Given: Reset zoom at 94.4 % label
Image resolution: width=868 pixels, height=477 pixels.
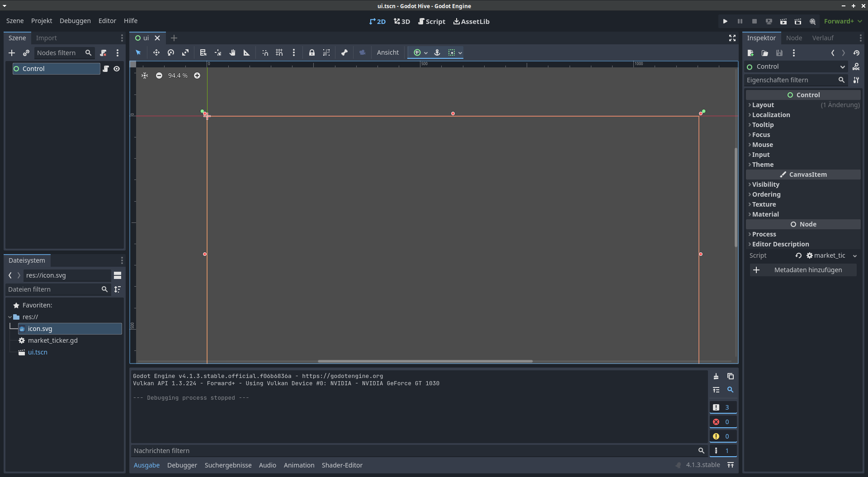Looking at the screenshot, I should [x=178, y=76].
